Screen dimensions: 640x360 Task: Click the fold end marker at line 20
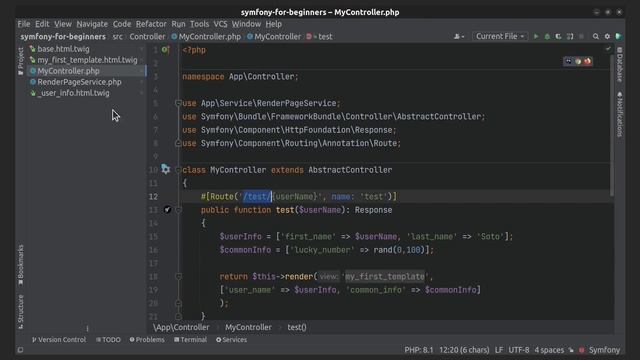pyautogui.click(x=178, y=303)
